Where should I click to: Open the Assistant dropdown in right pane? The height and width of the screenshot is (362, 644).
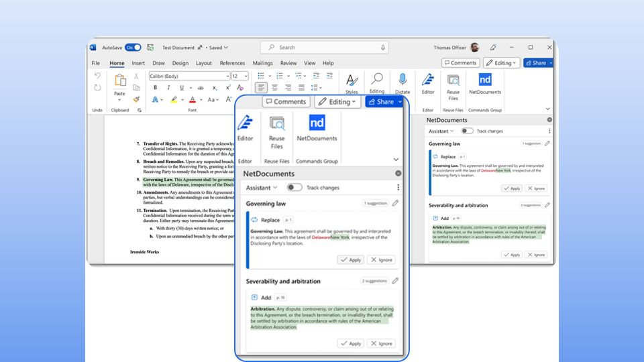coord(441,131)
